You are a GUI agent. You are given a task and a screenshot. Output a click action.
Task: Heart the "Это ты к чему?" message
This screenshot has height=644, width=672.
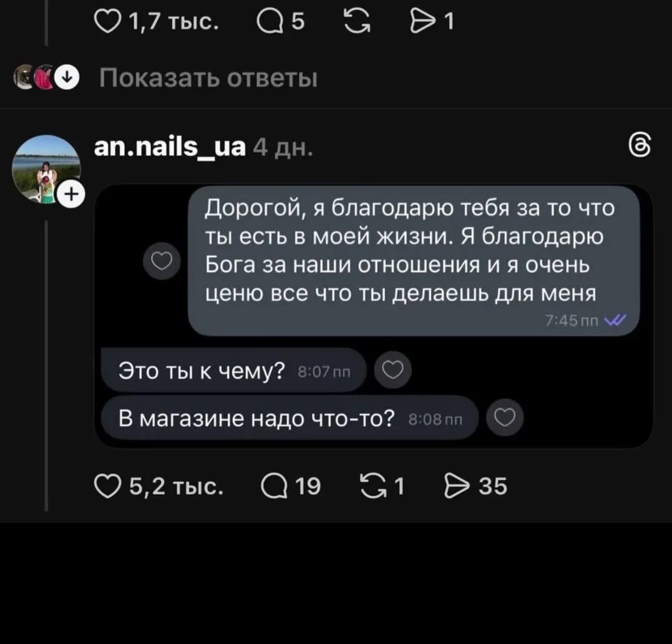pyautogui.click(x=392, y=370)
